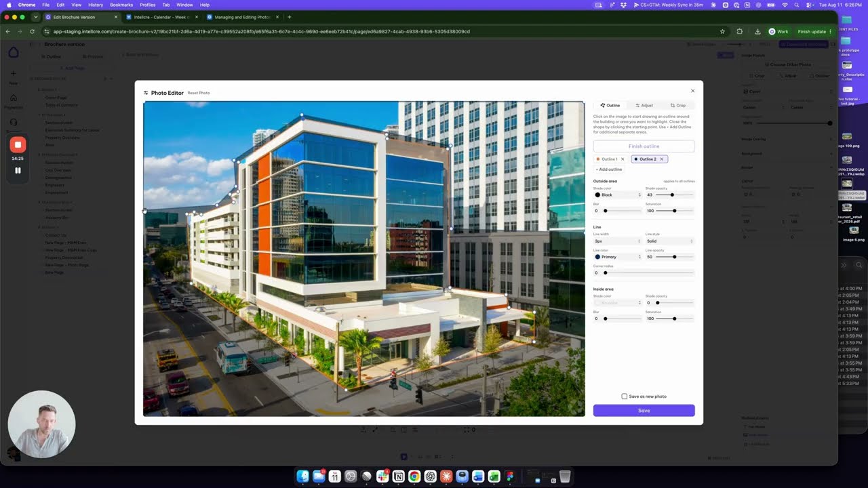Viewport: 868px width, 488px height.
Task: Open the Work profile menu
Action: pyautogui.click(x=778, y=31)
